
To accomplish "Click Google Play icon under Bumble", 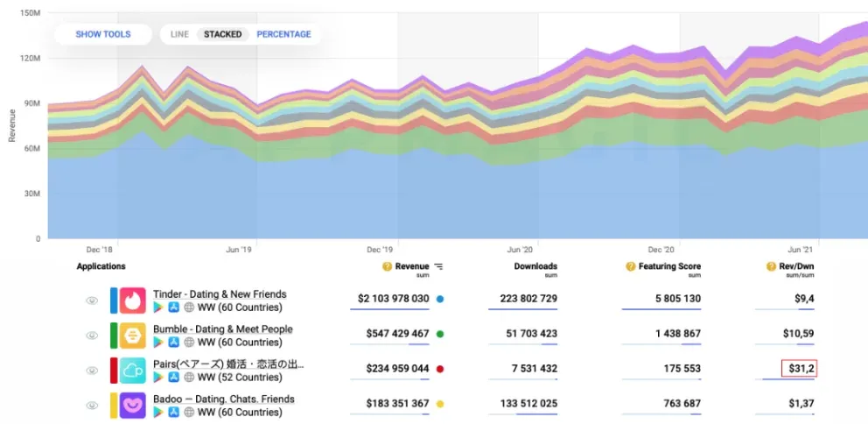I will click(159, 342).
